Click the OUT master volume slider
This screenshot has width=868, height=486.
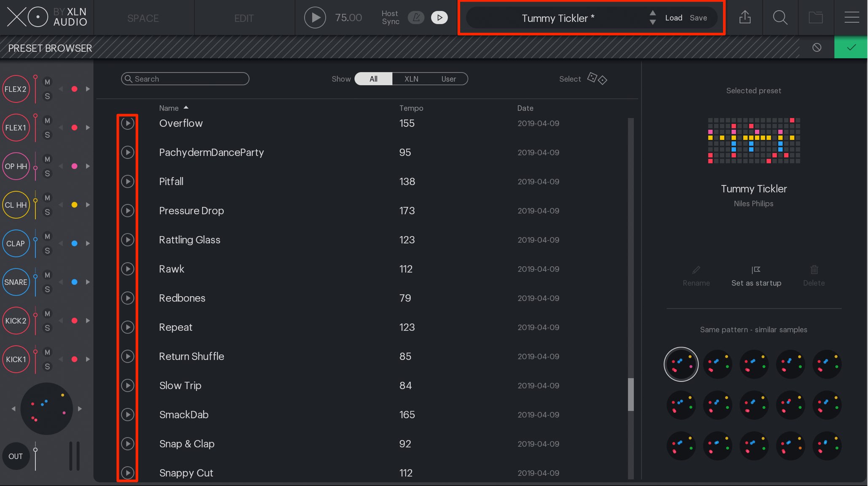pos(35,456)
